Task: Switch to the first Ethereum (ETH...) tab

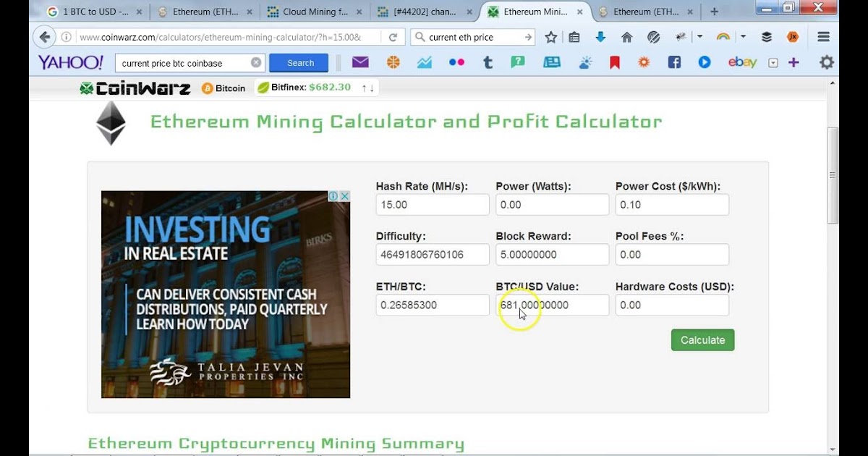Action: 205,12
